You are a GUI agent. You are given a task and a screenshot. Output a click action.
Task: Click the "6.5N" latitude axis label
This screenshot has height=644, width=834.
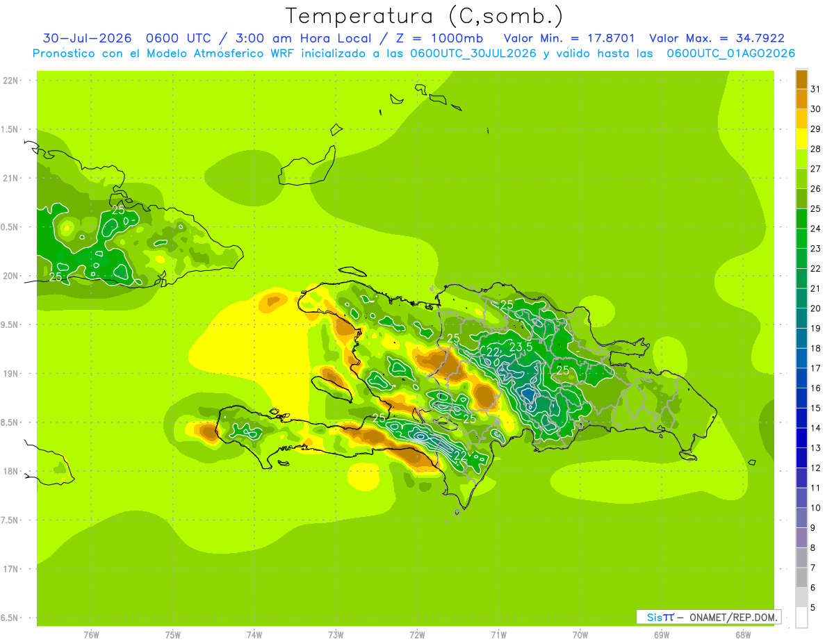pos(10,618)
